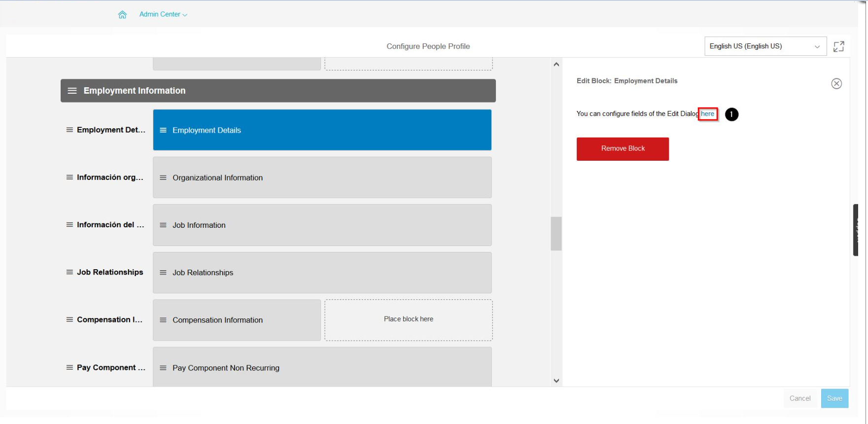Click the scrollbar down arrow

[556, 381]
